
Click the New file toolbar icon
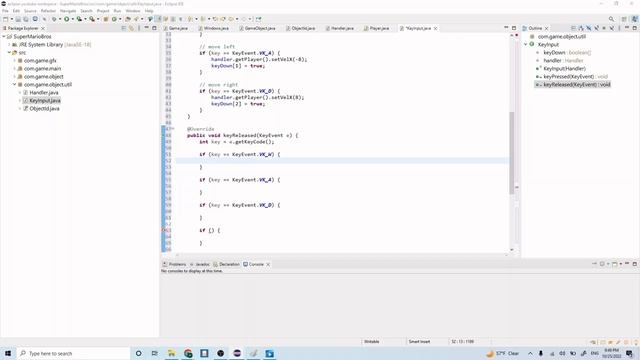(6, 19)
